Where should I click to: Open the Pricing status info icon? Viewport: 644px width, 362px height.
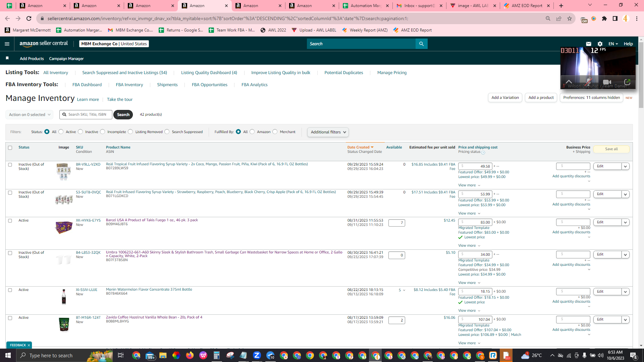coord(483,153)
